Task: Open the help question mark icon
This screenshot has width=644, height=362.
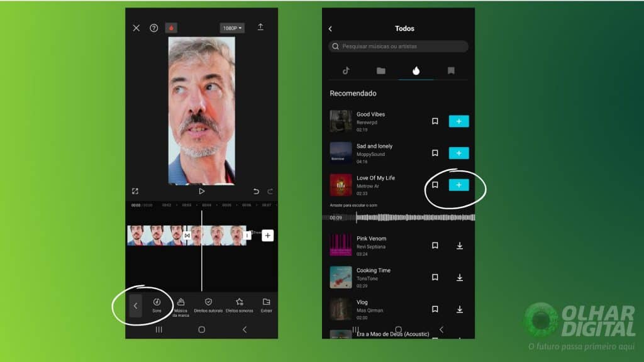Action: click(x=154, y=28)
